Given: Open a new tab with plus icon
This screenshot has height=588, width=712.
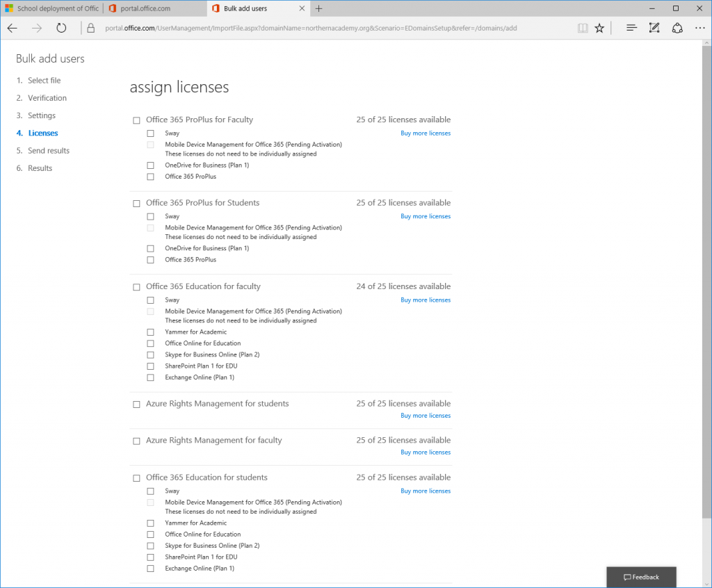Looking at the screenshot, I should (318, 8).
